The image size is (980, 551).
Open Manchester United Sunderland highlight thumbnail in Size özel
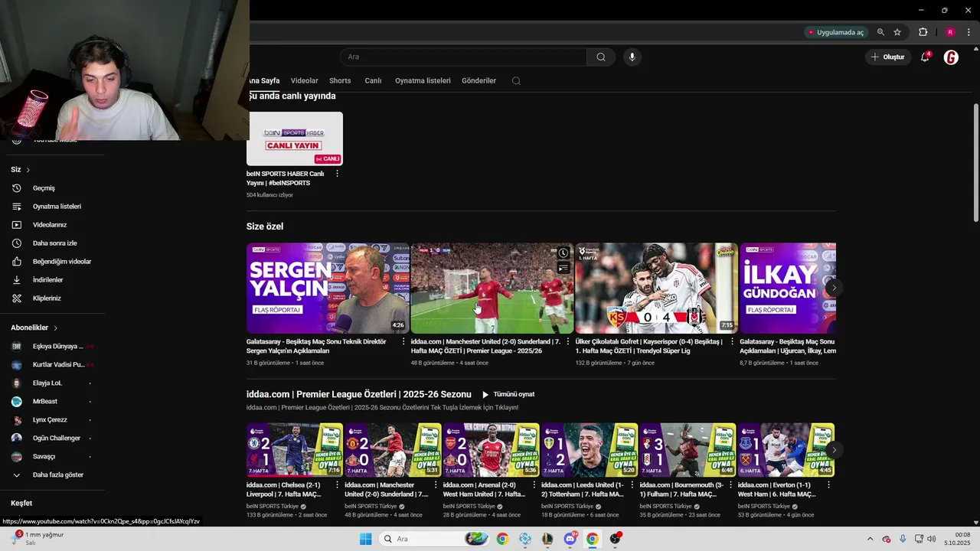(492, 288)
